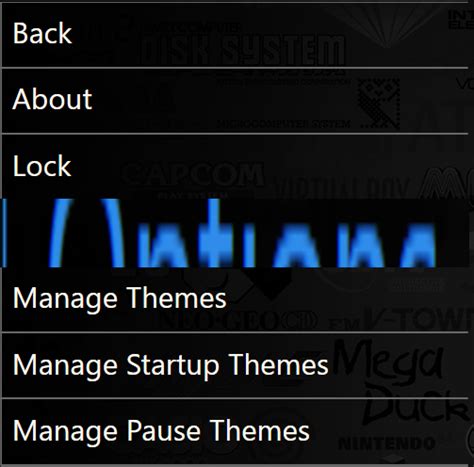
Task: Choose the Lock menu option
Action: 235,167
